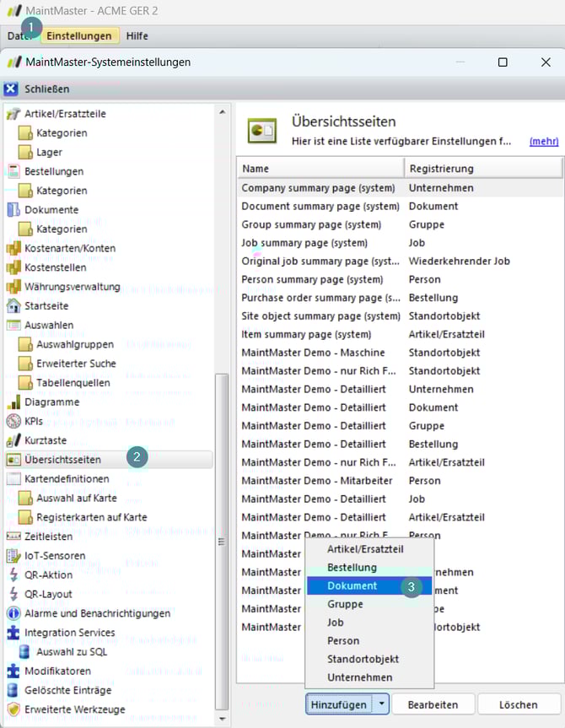The height and width of the screenshot is (728, 565).
Task: Choose Dokument from the dropdown list
Action: coord(352,585)
